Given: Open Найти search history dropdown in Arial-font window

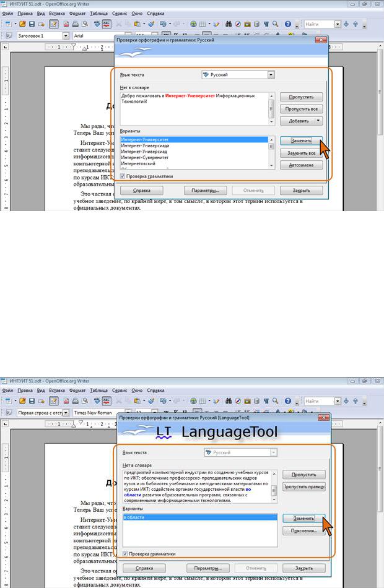Looking at the screenshot, I should click(338, 24).
